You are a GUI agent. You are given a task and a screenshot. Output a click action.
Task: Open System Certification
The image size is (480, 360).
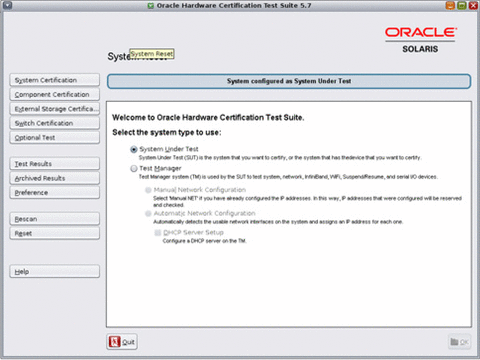(55, 80)
